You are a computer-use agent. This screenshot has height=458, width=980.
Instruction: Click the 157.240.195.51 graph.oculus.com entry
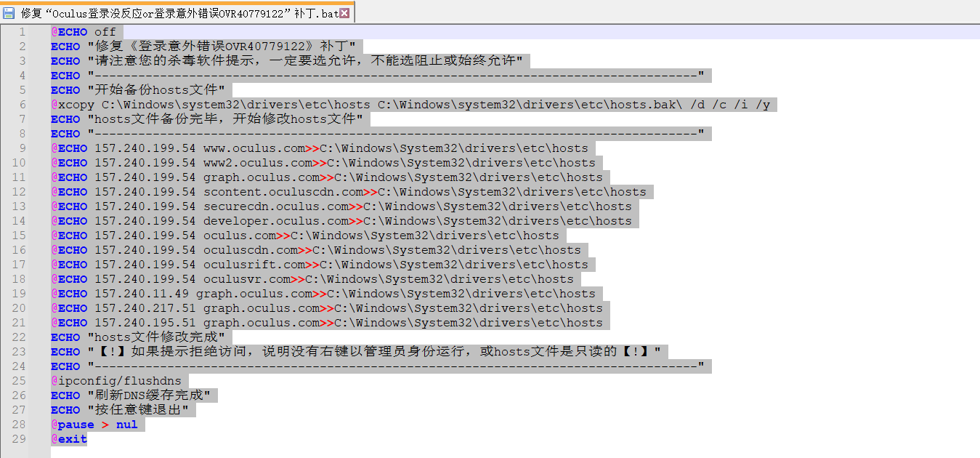coord(327,323)
